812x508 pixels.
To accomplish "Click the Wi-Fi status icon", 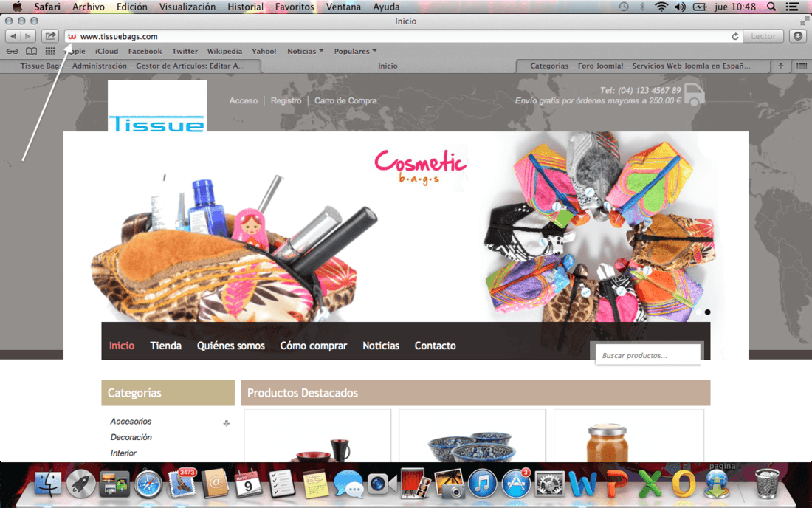I will pyautogui.click(x=661, y=7).
